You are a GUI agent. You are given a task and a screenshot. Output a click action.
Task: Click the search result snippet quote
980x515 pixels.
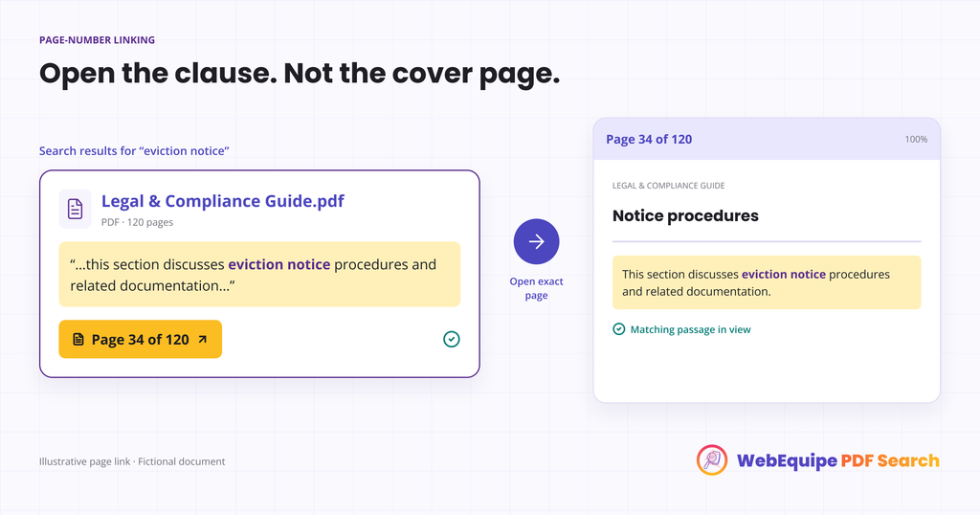pos(259,275)
